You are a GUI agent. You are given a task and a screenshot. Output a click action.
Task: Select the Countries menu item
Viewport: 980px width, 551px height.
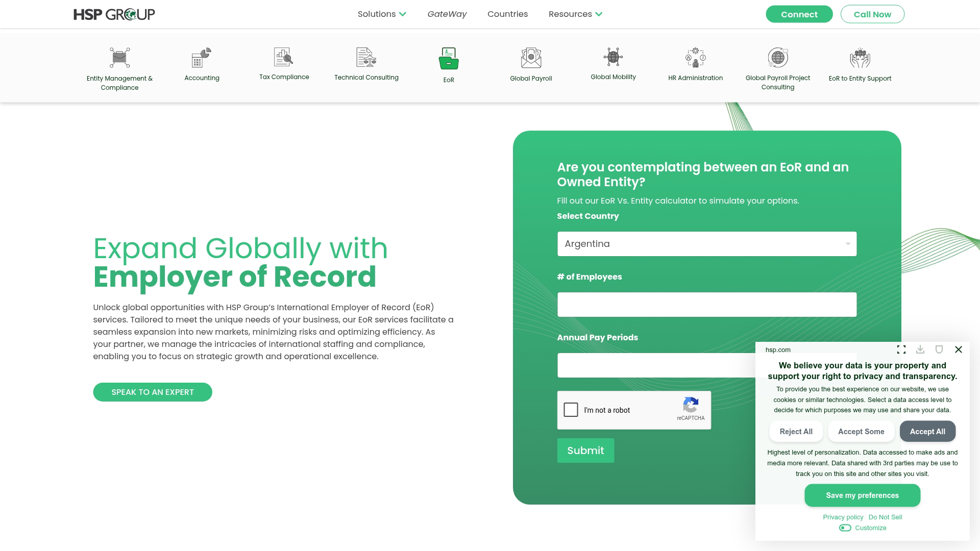(x=507, y=14)
